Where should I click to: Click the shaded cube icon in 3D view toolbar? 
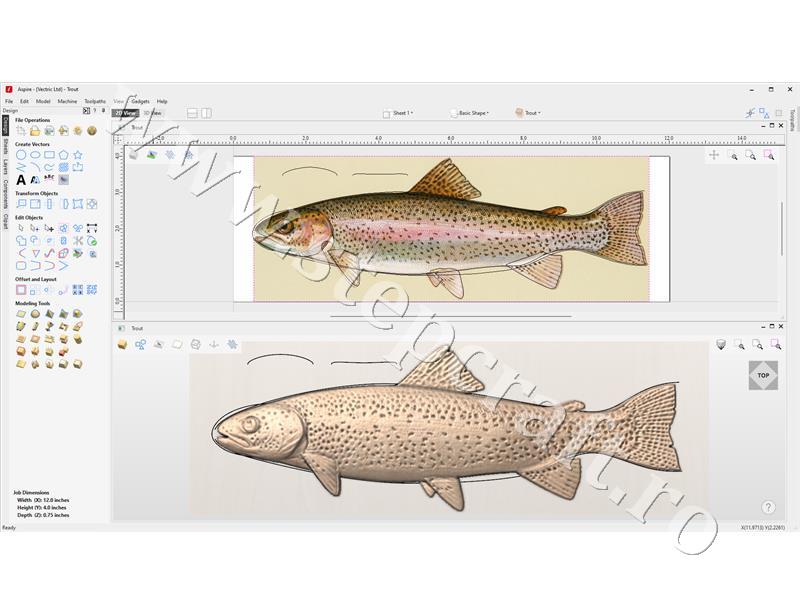[x=721, y=345]
